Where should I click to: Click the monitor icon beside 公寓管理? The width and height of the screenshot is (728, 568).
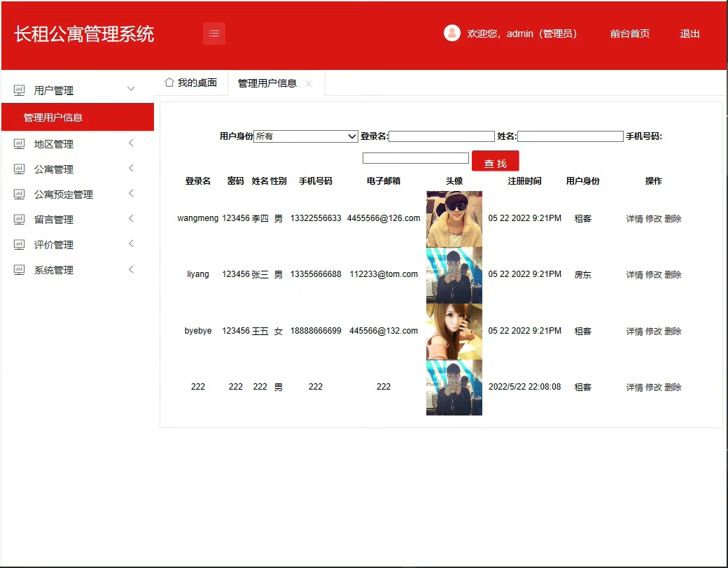19,169
